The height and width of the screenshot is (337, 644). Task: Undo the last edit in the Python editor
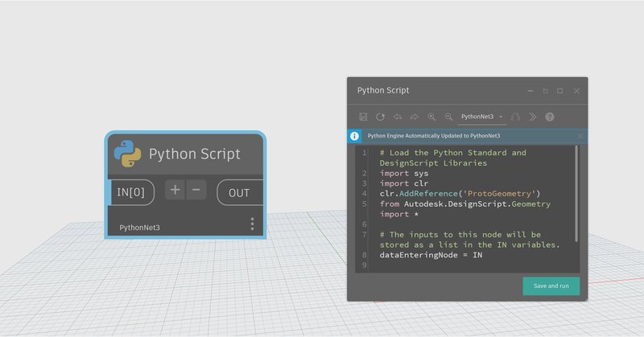tap(397, 117)
